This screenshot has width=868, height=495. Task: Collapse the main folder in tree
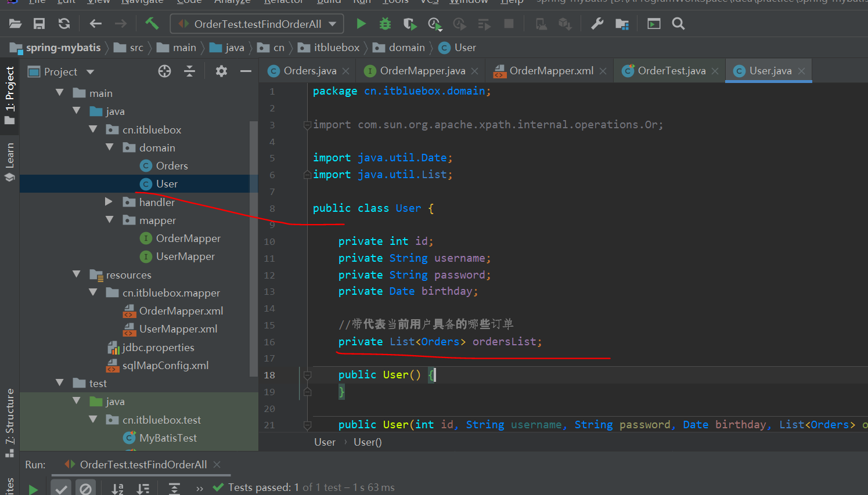pyautogui.click(x=60, y=93)
